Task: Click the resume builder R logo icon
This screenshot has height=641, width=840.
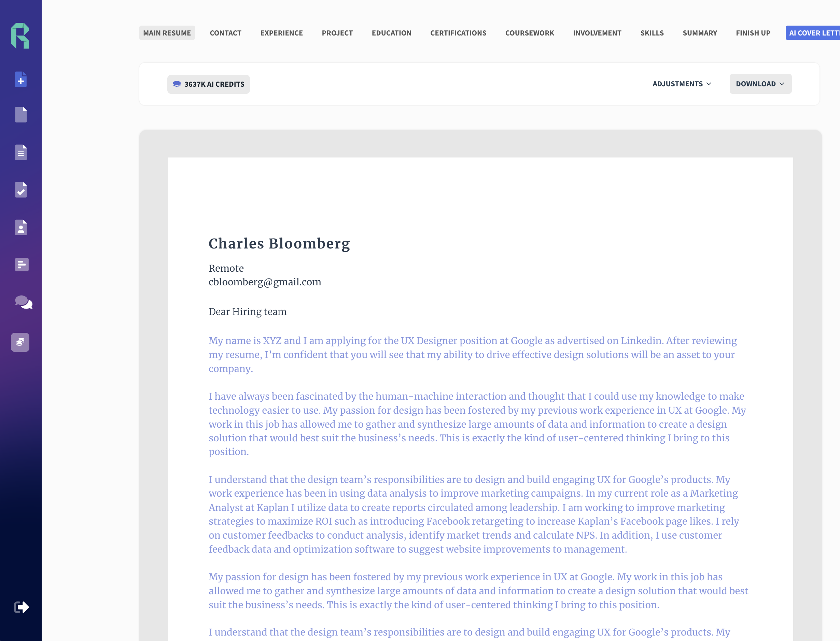Action: click(19, 35)
